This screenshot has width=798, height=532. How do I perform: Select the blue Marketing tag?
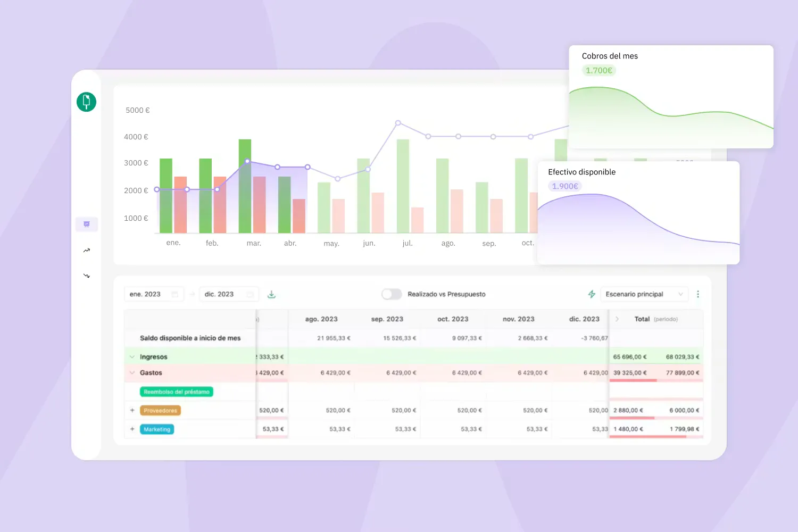tap(157, 429)
